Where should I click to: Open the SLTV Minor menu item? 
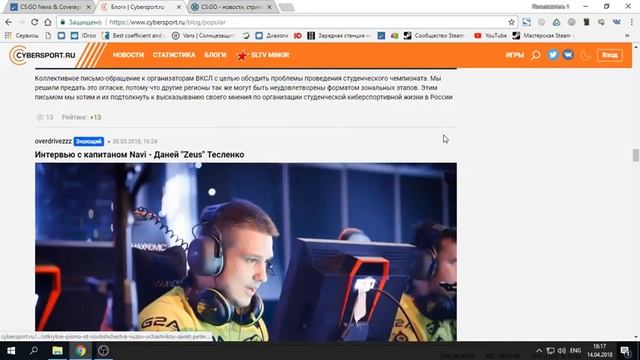point(263,55)
